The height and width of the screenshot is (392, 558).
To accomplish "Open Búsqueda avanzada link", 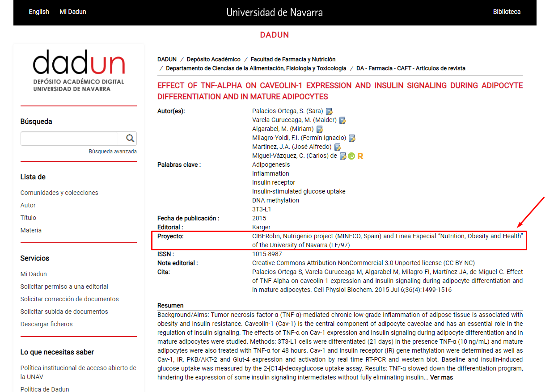I will coord(113,152).
